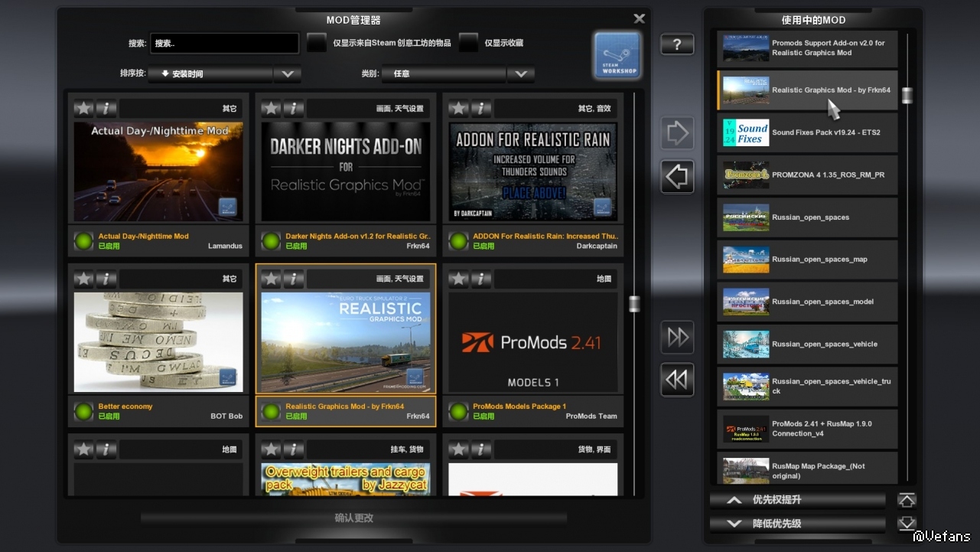Screen dimensions: 980x552
Task: Open the 排序按 dropdown showing 安装时间
Action: 210,74
